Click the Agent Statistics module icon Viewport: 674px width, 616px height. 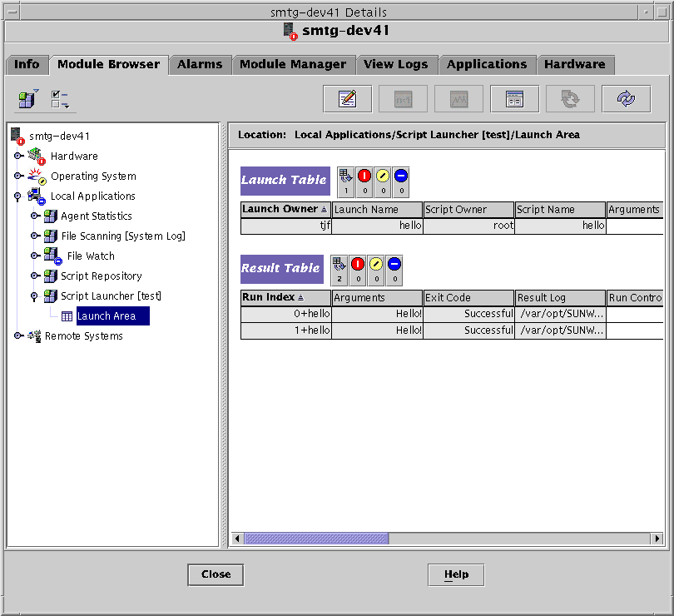click(50, 216)
